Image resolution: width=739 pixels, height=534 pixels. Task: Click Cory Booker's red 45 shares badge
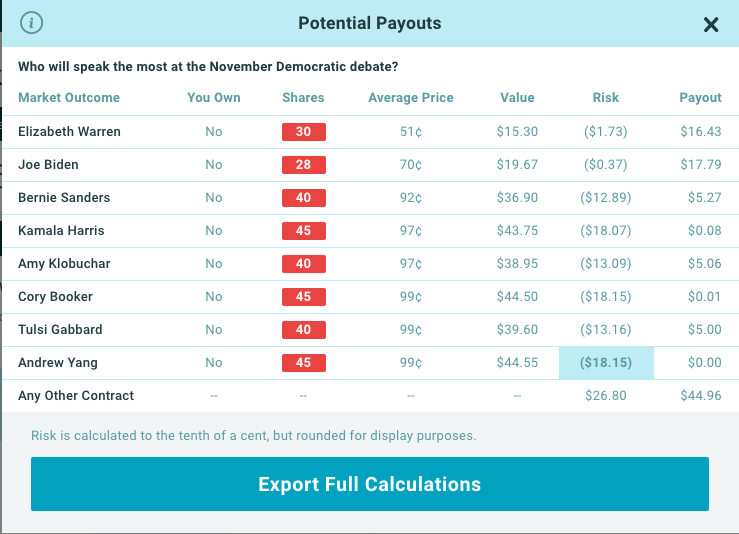pyautogui.click(x=304, y=296)
